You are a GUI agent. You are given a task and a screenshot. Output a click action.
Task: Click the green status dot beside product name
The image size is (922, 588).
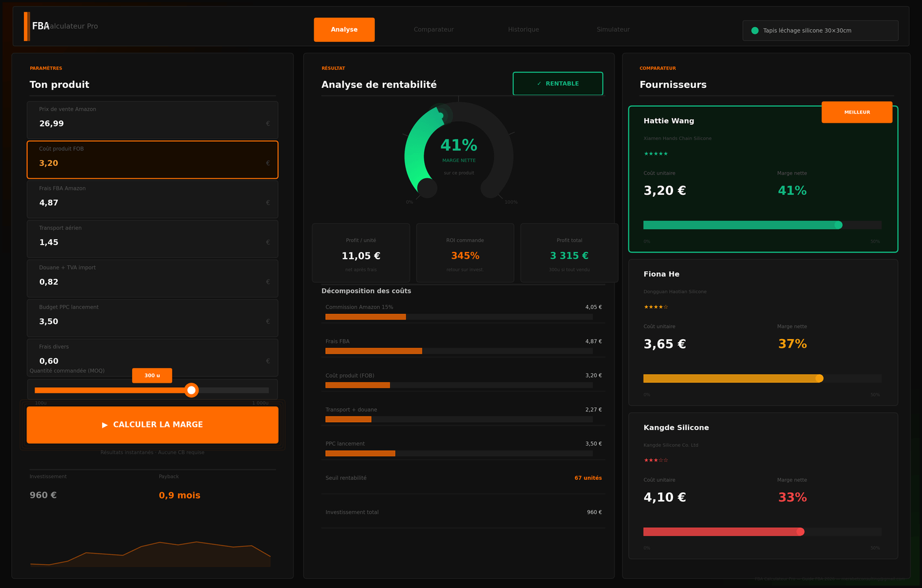(755, 30)
